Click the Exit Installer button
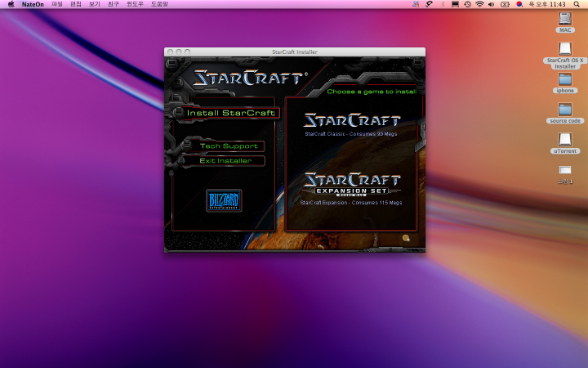The height and width of the screenshot is (368, 588). 225,161
